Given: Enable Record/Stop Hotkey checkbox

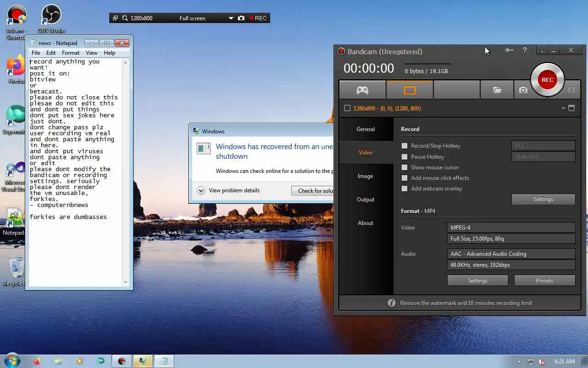Looking at the screenshot, I should (x=405, y=146).
